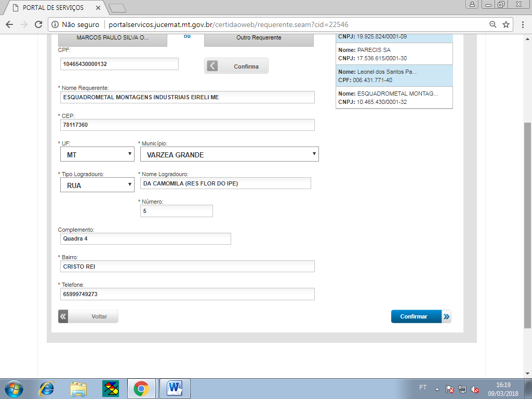532x399 pixels.
Task: Click the CPF input field
Action: [119, 64]
